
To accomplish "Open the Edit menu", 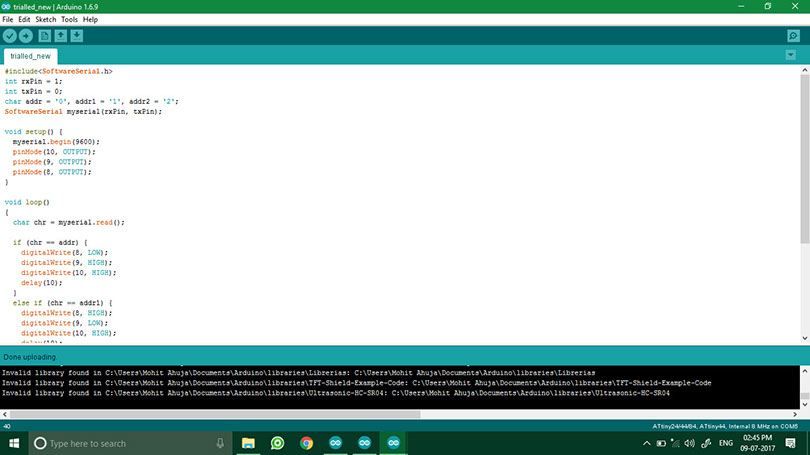I will 24,20.
